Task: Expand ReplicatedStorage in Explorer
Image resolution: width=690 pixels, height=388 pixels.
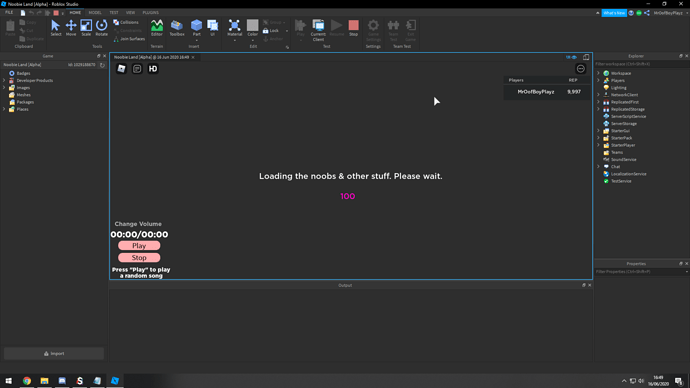Action: (x=598, y=109)
